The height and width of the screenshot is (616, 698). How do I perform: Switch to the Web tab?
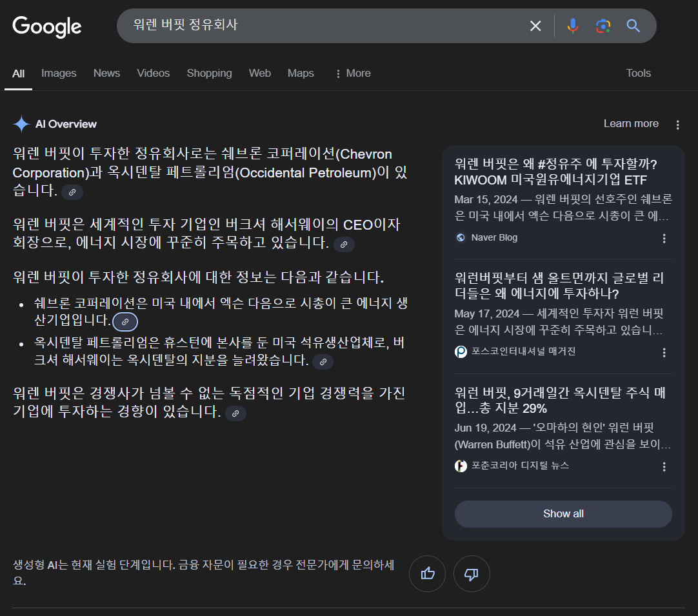259,73
